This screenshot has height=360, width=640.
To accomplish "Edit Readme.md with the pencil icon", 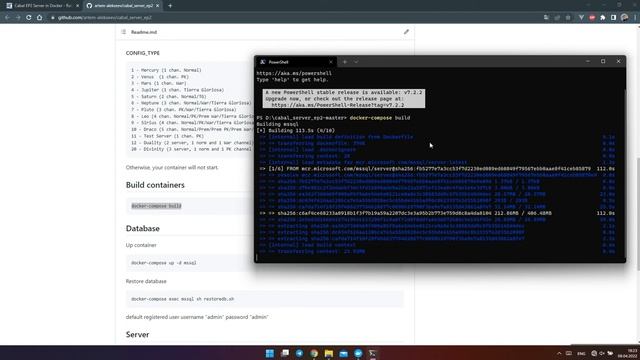I will [x=406, y=32].
